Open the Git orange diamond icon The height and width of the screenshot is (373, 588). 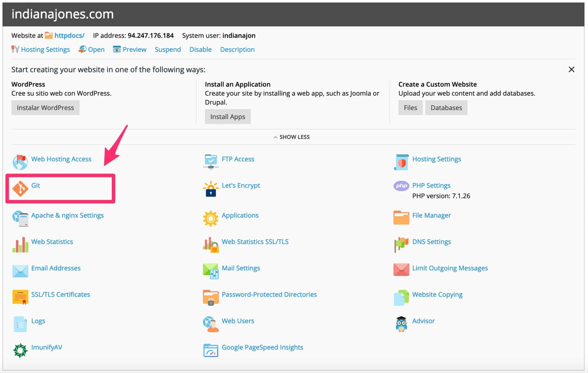20,189
